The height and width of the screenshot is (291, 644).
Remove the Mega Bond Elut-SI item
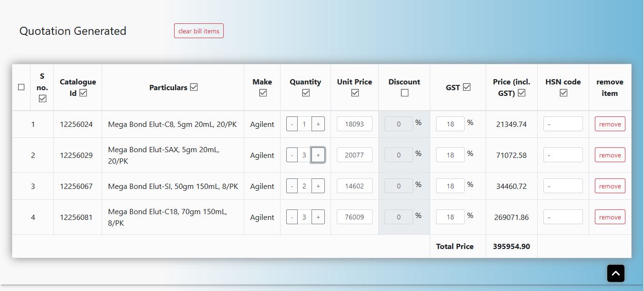pyautogui.click(x=610, y=186)
